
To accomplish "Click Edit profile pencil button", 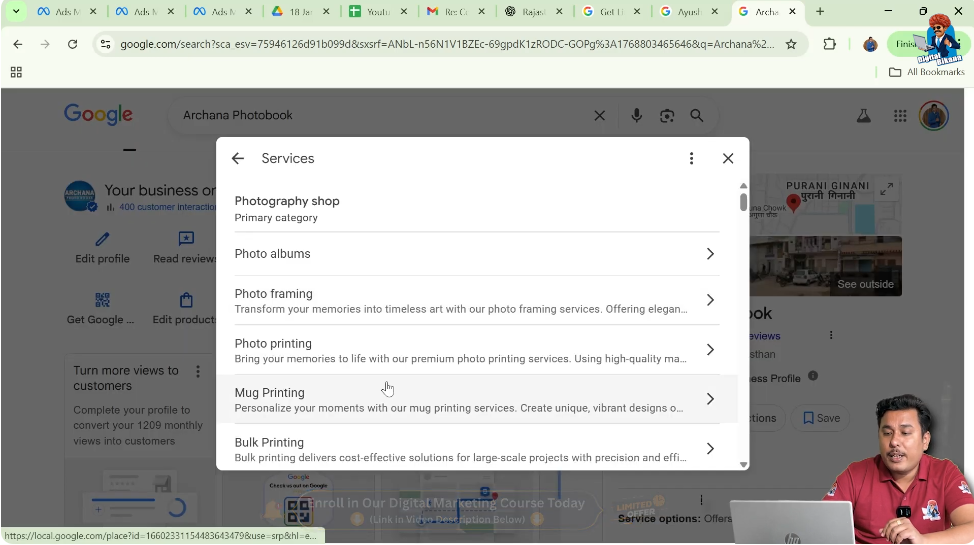I will (102, 247).
